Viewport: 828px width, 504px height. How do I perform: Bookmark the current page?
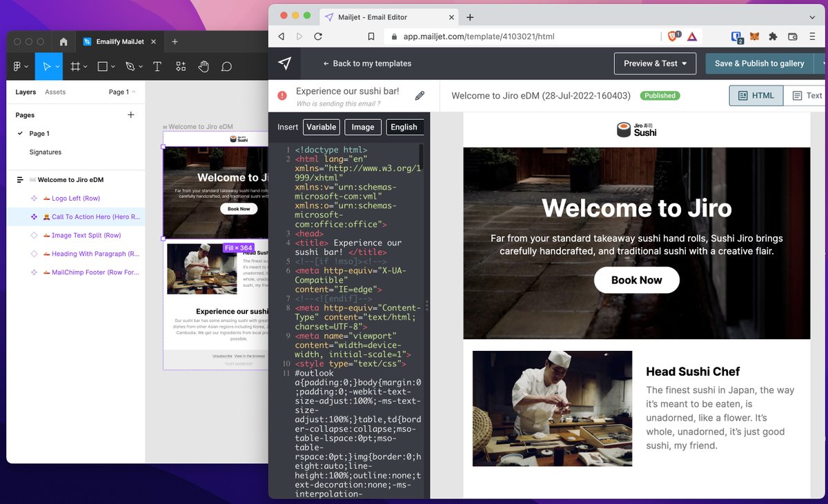(371, 37)
